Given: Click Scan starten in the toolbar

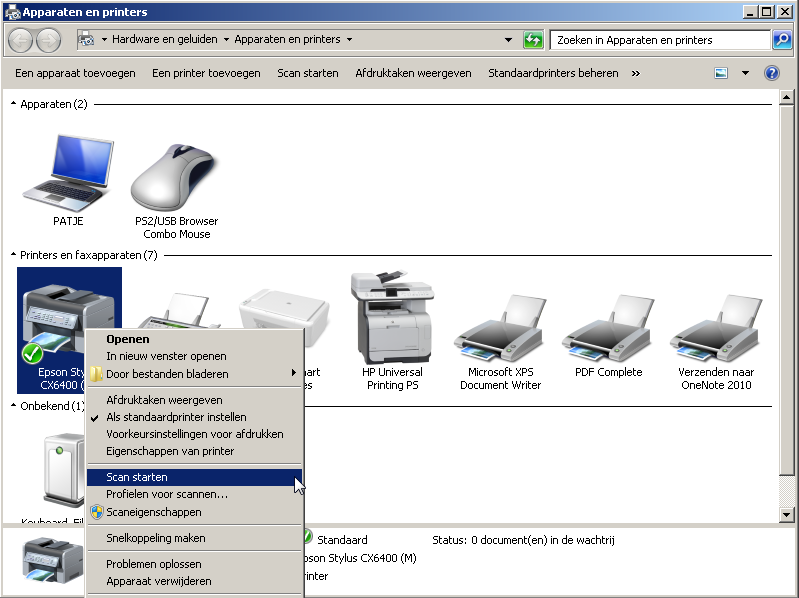Looking at the screenshot, I should click(x=308, y=73).
